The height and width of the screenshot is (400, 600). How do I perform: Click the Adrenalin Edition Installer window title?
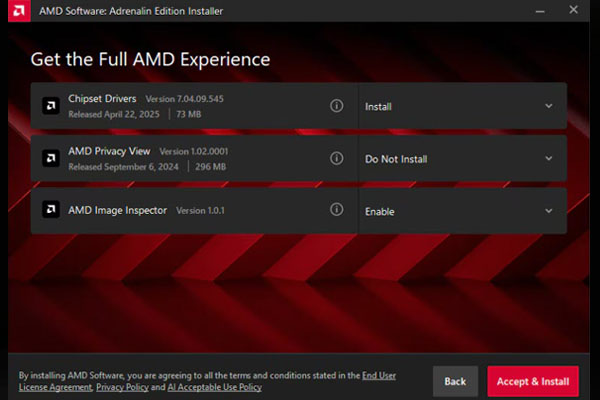(131, 11)
